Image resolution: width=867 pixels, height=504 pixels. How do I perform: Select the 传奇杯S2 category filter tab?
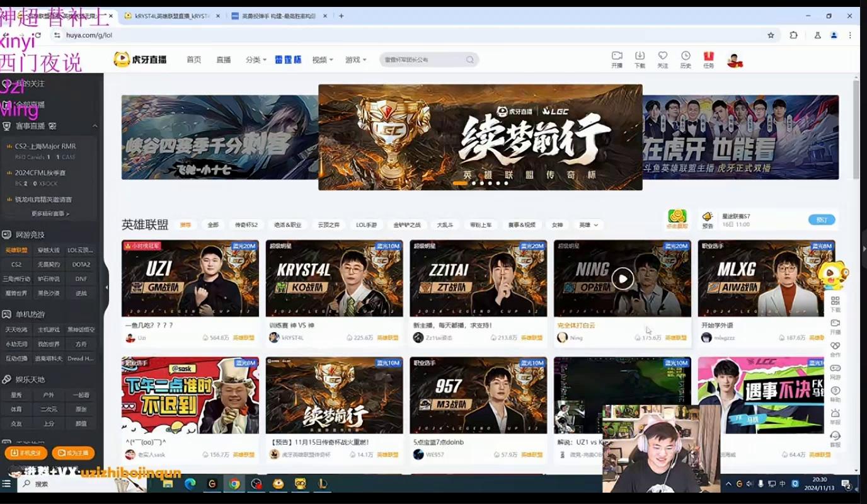[246, 225]
